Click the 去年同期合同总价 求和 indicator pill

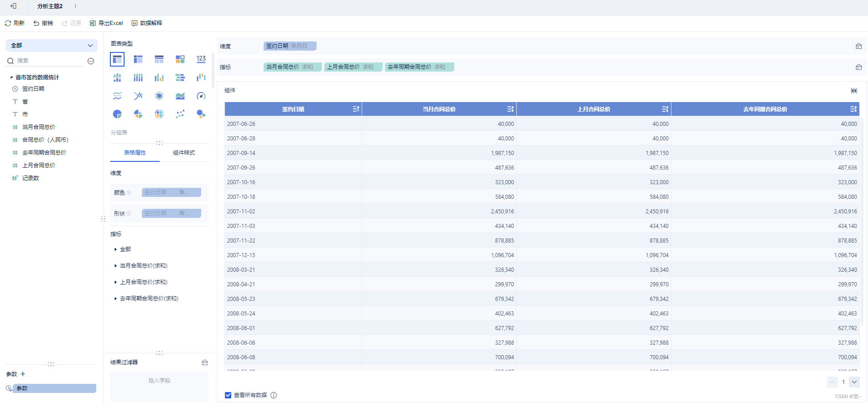pyautogui.click(x=419, y=67)
